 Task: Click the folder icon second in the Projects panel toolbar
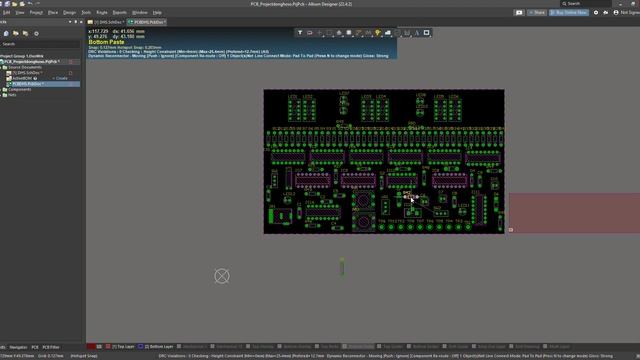16,33
